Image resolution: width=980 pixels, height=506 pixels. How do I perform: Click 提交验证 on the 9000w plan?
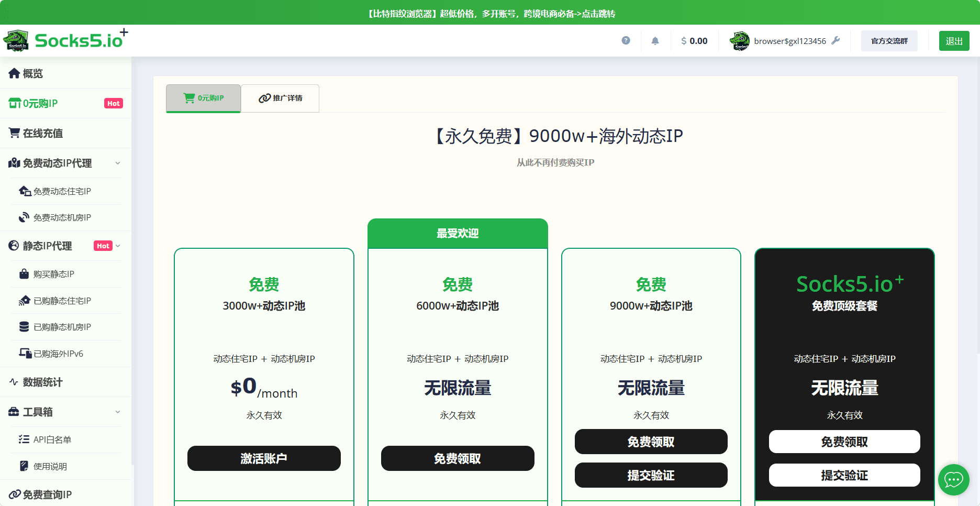tap(651, 475)
